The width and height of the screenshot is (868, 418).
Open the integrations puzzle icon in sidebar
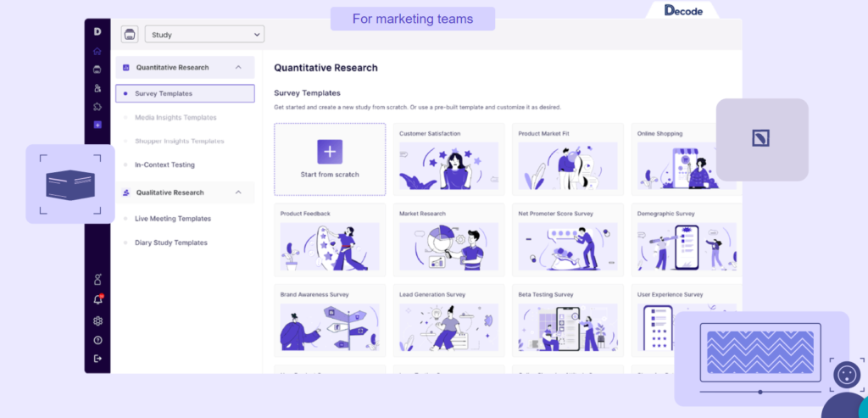[x=97, y=107]
